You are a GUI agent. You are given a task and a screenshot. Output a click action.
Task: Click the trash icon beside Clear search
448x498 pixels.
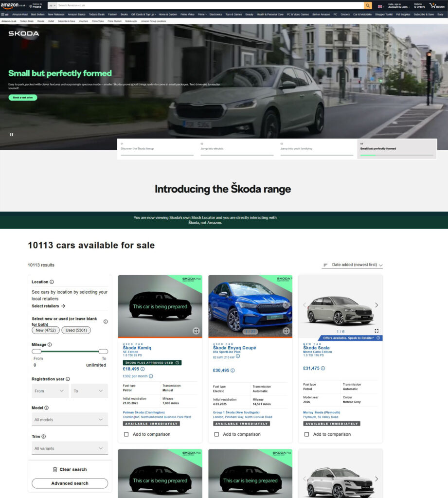tap(55, 469)
